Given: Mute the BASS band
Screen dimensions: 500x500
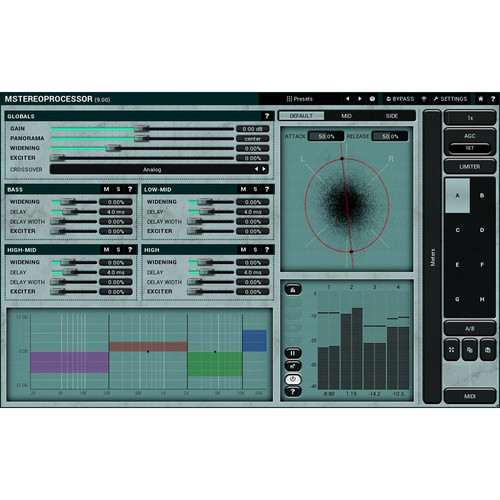Looking at the screenshot, I should [106, 189].
